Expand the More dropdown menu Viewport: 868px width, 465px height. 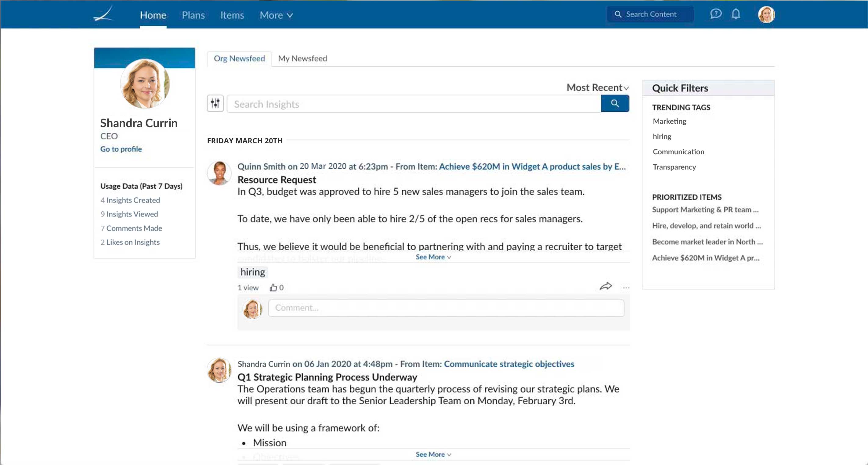point(276,15)
